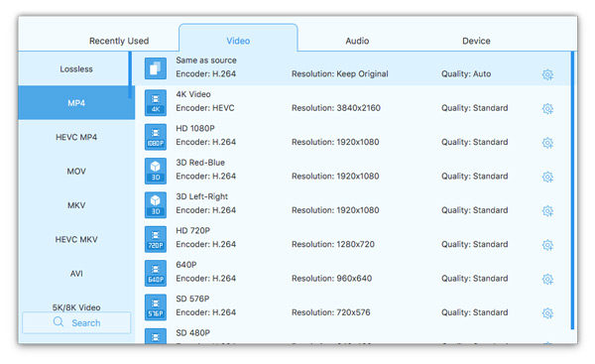Click the Same as source preset icon
Image resolution: width=595 pixels, height=364 pixels.
[156, 68]
